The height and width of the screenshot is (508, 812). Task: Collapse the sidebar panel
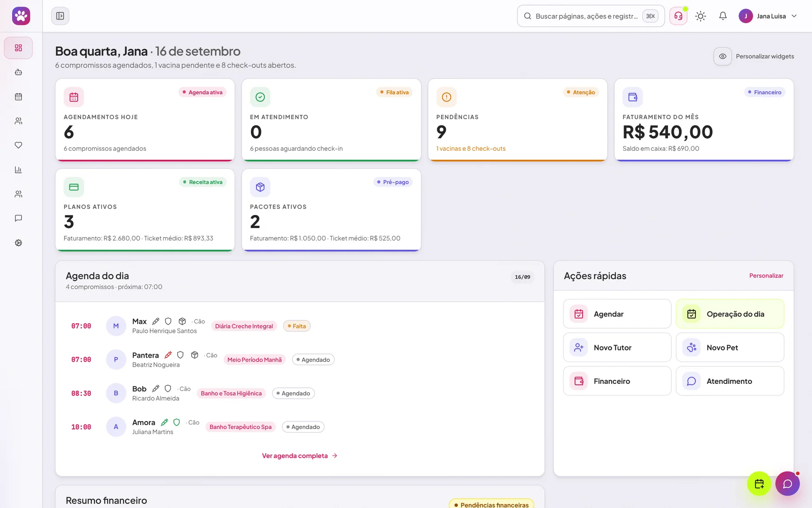click(60, 16)
